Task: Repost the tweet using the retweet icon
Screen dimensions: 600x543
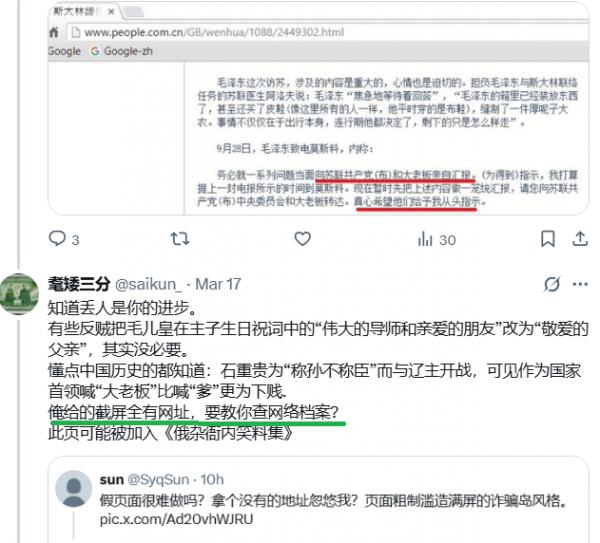Action: tap(180, 239)
